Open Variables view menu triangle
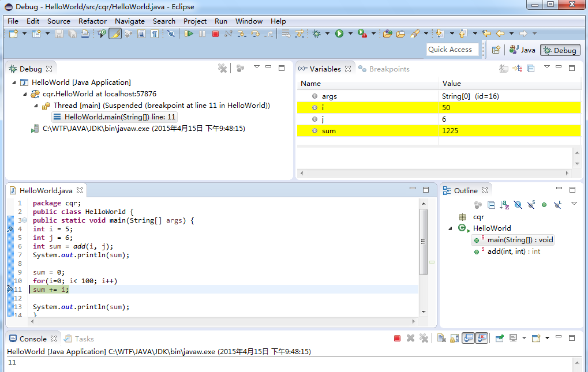588x372 pixels. click(547, 67)
